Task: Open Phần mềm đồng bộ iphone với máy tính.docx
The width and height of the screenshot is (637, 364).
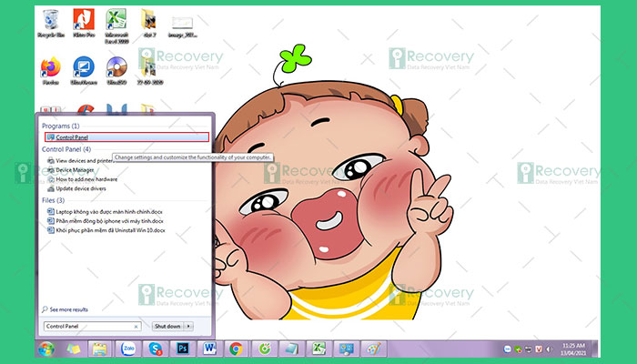Action: 106,221
